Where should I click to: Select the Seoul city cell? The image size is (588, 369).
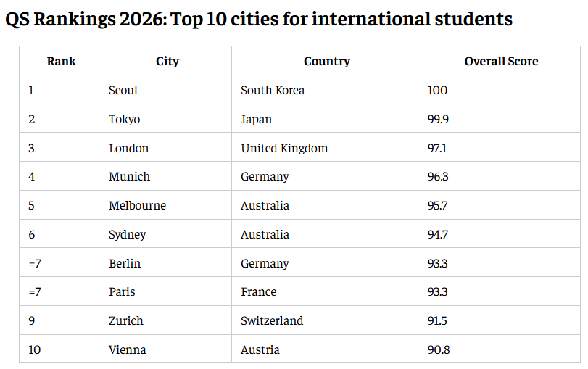coord(165,90)
